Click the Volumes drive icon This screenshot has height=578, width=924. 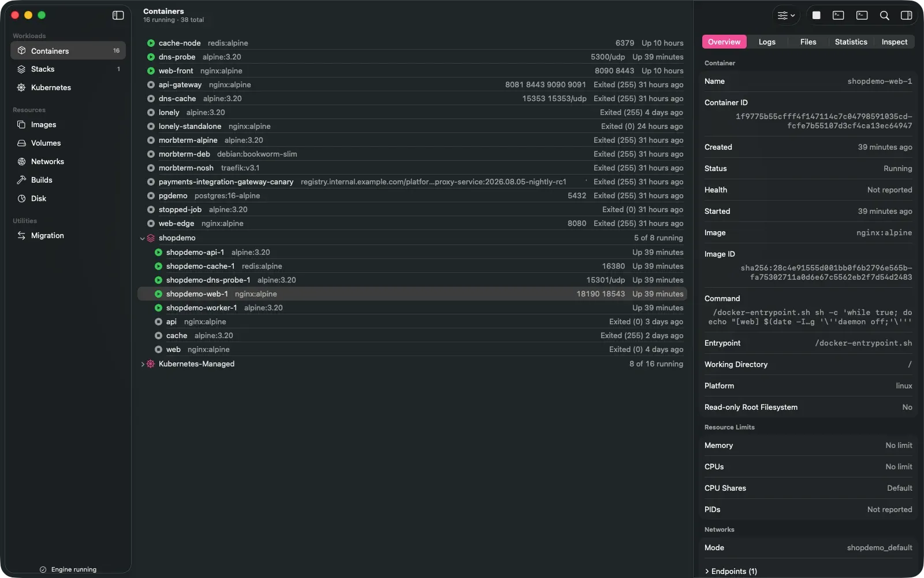(21, 143)
